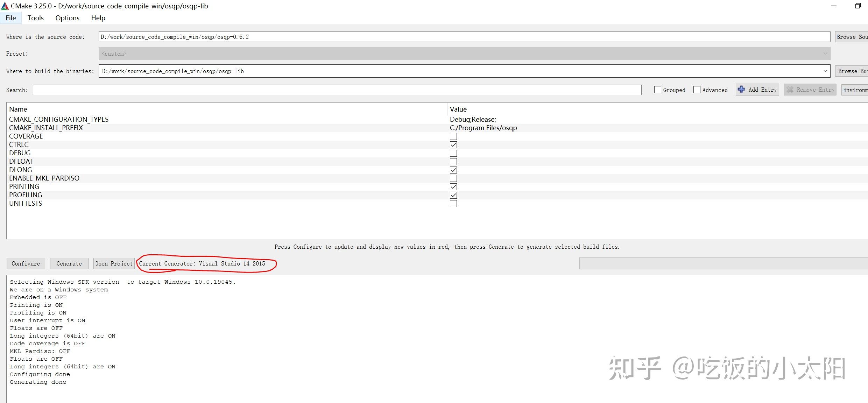Viewport: 868px width, 403px height.
Task: Check the UNITTESTS option checkbox
Action: pyautogui.click(x=453, y=204)
